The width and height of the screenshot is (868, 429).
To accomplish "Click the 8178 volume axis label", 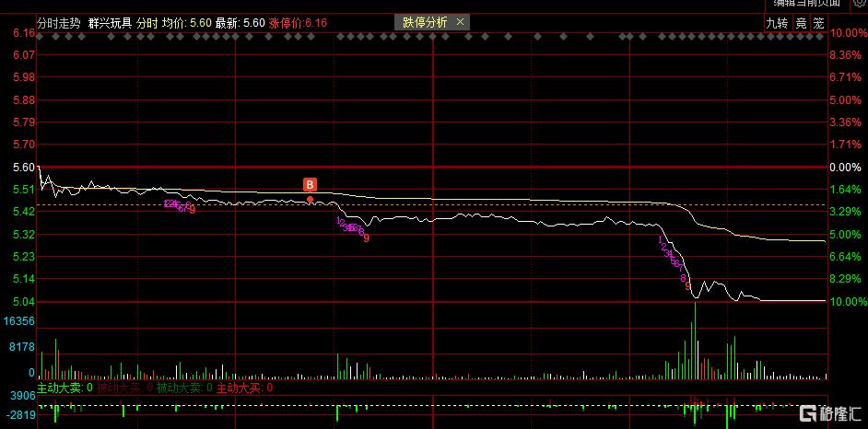I will [24, 347].
